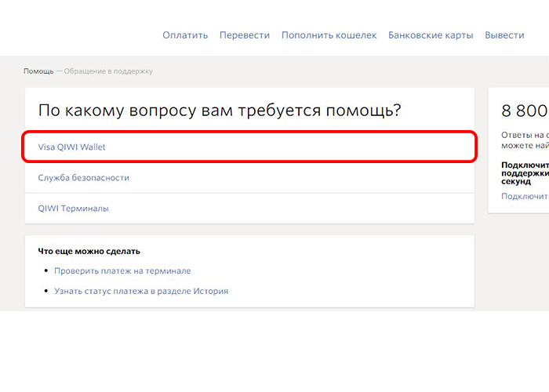Open the Оплатить menu item
Viewport: 549px width, 392px height.
[x=185, y=35]
